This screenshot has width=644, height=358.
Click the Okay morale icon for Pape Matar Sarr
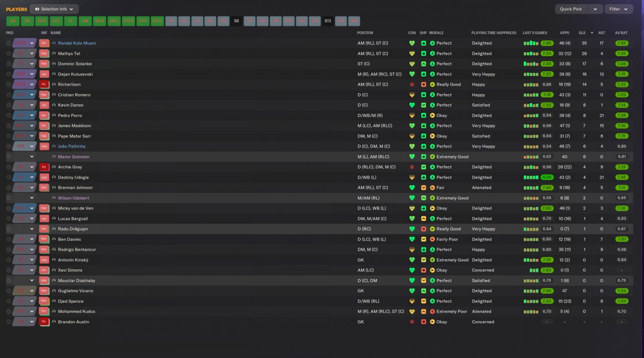tap(432, 136)
